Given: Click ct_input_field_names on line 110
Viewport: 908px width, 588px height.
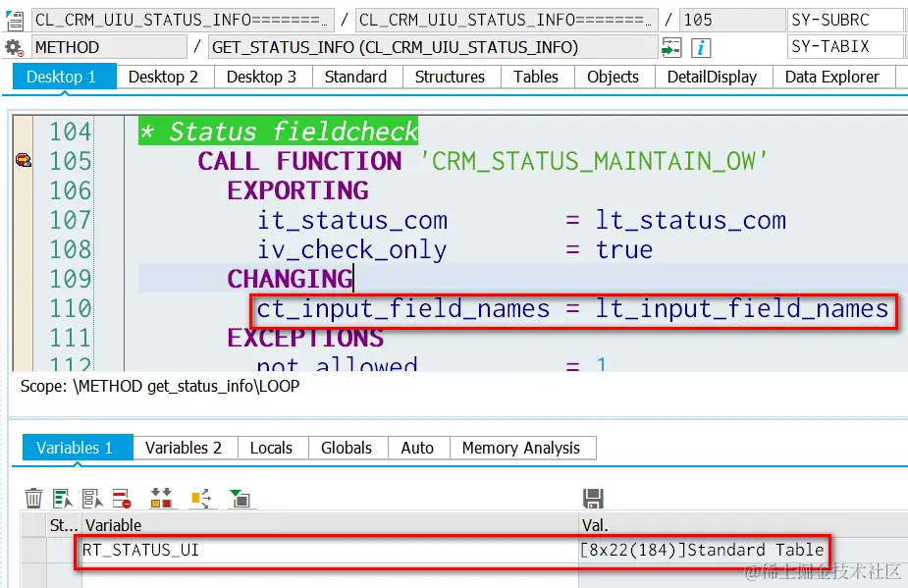Looking at the screenshot, I should 403,309.
